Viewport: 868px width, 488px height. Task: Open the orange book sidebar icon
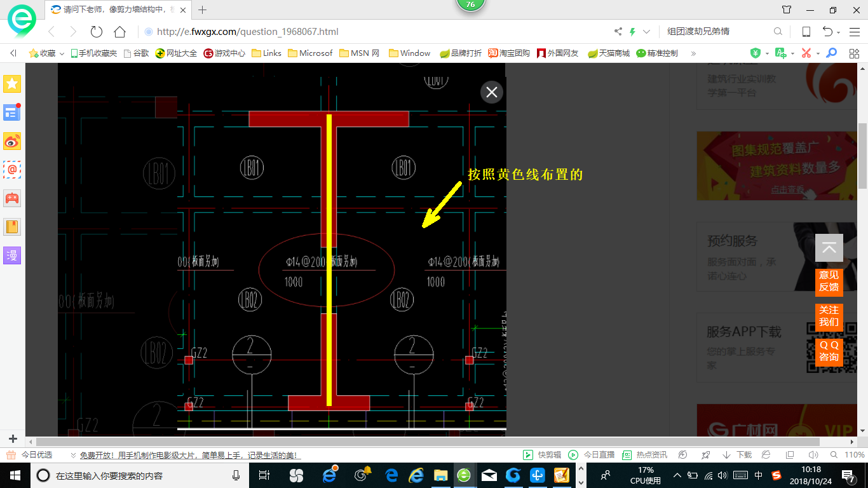pos(12,227)
